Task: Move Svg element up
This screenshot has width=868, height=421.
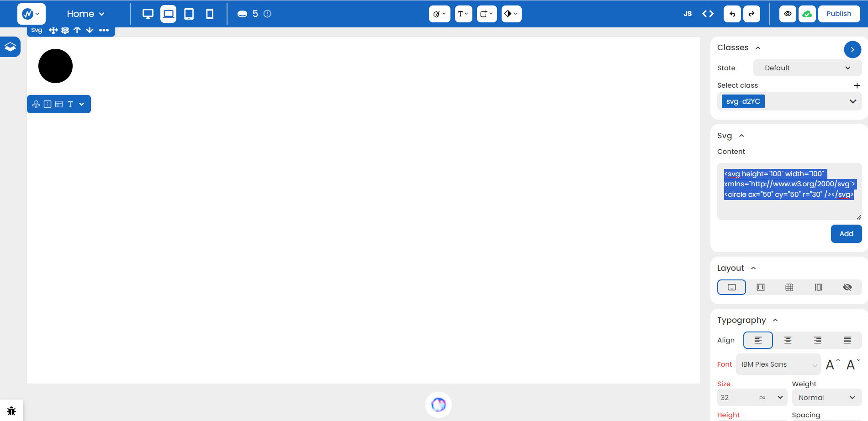Action: coord(77,31)
